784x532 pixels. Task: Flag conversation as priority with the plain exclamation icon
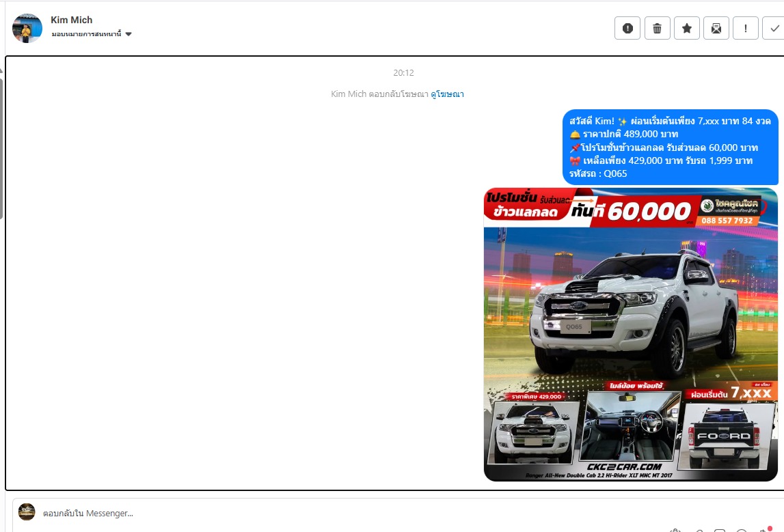(746, 28)
